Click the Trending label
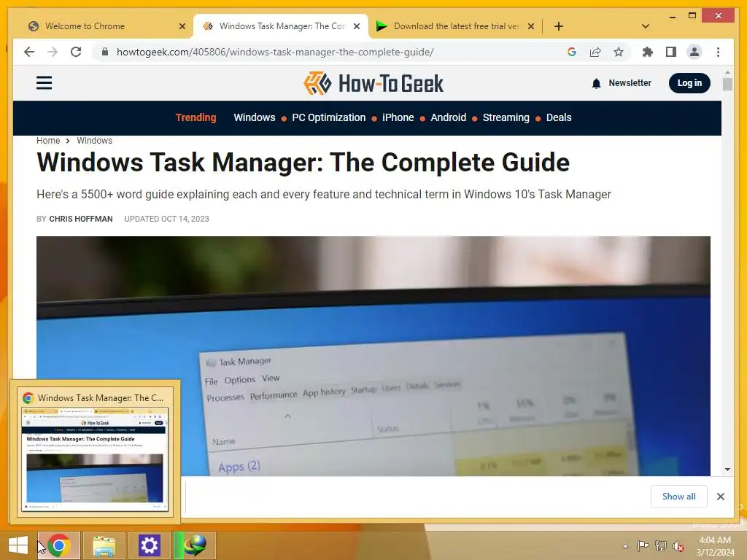The height and width of the screenshot is (560, 747). (x=196, y=117)
